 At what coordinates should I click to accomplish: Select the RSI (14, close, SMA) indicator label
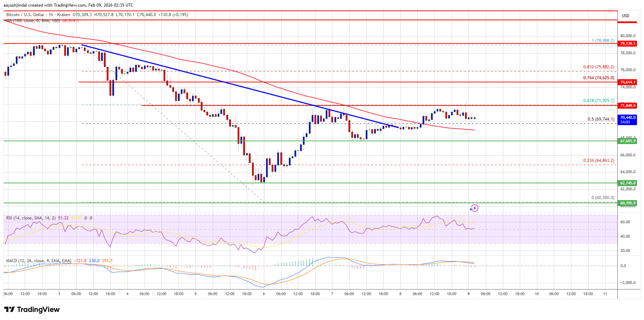tap(31, 218)
